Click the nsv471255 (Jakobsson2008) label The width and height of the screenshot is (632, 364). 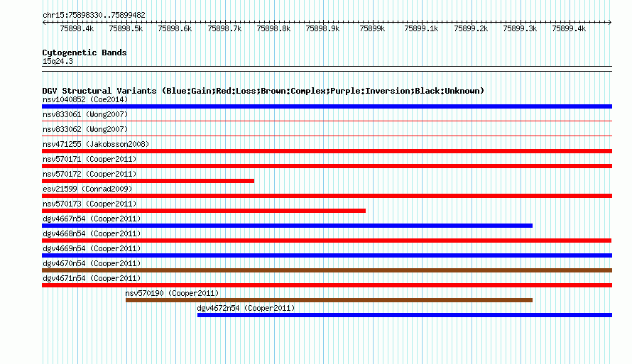tap(96, 144)
